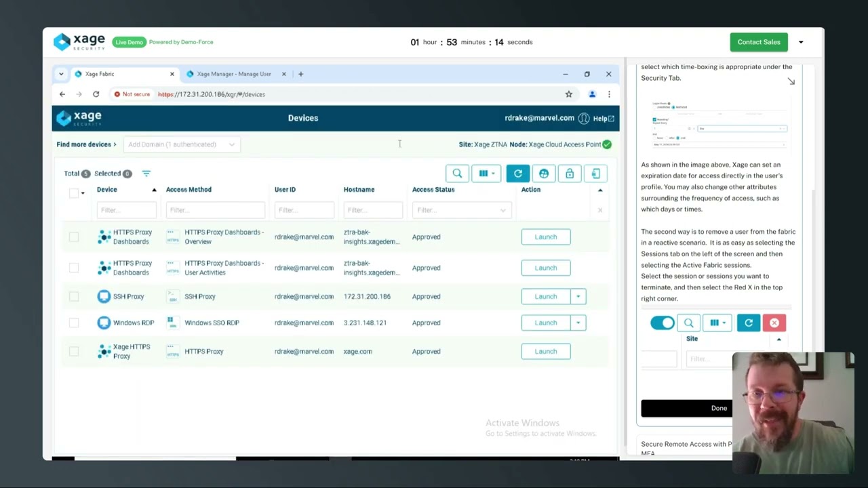Toggle the select-all devices checkbox
The image size is (868, 488).
click(x=73, y=193)
